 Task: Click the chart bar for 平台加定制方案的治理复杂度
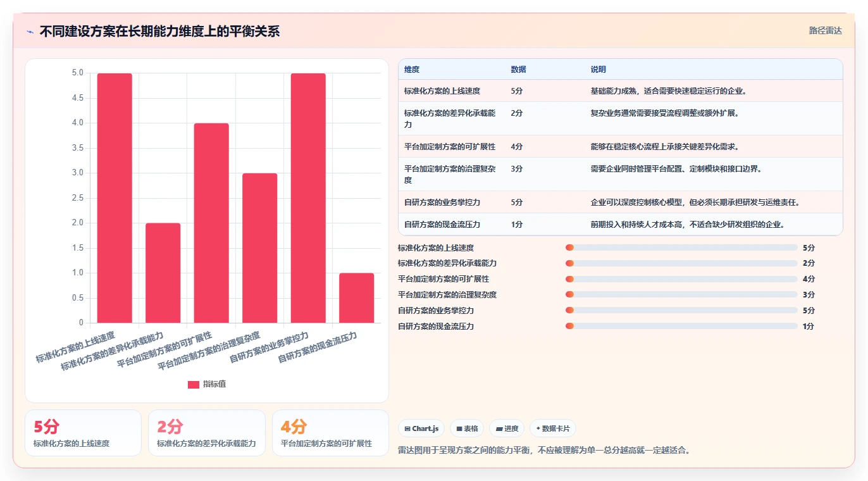click(260, 248)
